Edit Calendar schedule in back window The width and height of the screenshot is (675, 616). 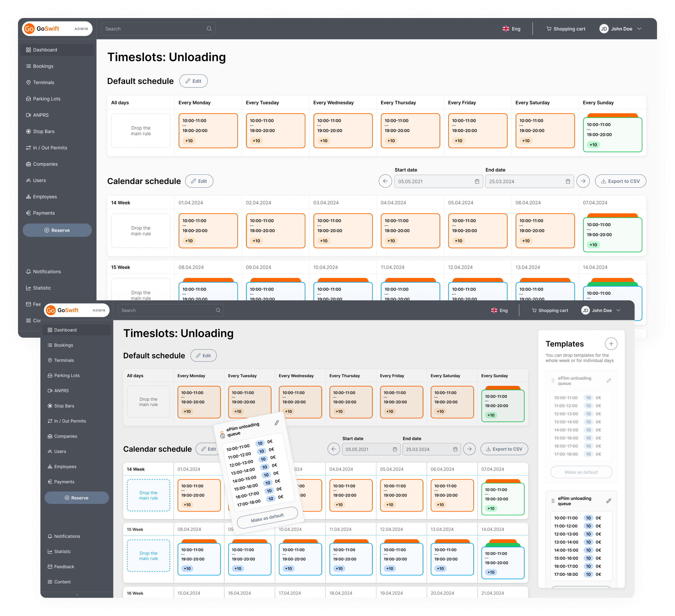(199, 181)
